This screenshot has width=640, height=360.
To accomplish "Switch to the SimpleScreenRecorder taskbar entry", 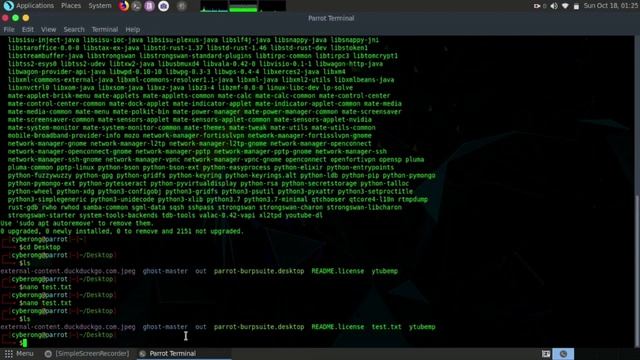I will click(87, 353).
